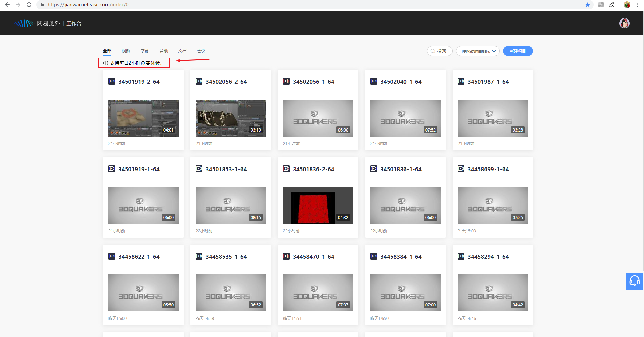Image resolution: width=644 pixels, height=337 pixels.
Task: Expand the sort by modified time dropdown
Action: pyautogui.click(x=477, y=51)
